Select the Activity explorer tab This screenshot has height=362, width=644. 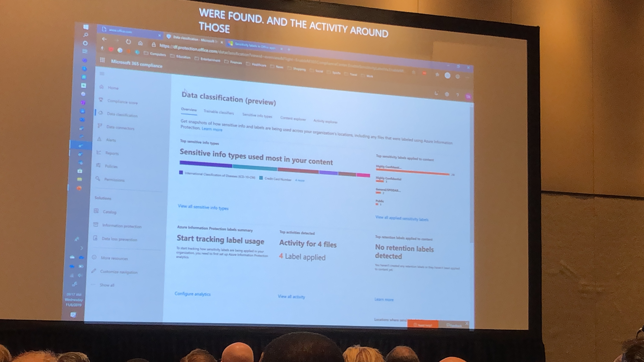pyautogui.click(x=325, y=122)
